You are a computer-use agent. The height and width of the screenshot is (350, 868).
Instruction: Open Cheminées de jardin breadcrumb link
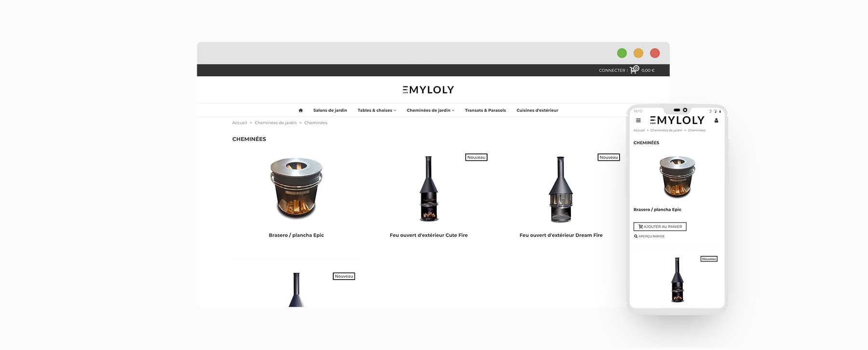[275, 123]
